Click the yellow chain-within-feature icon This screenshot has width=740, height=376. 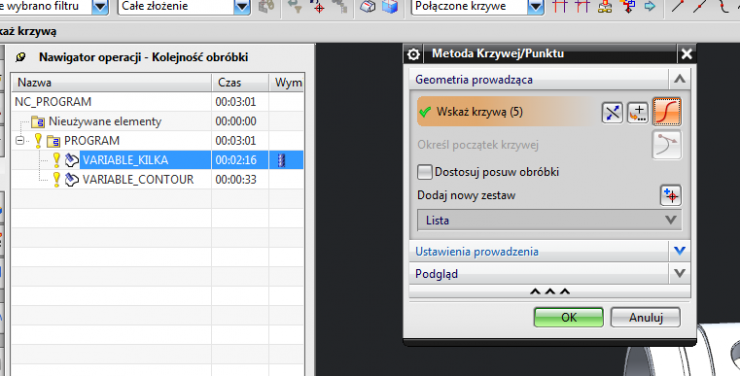point(605,7)
